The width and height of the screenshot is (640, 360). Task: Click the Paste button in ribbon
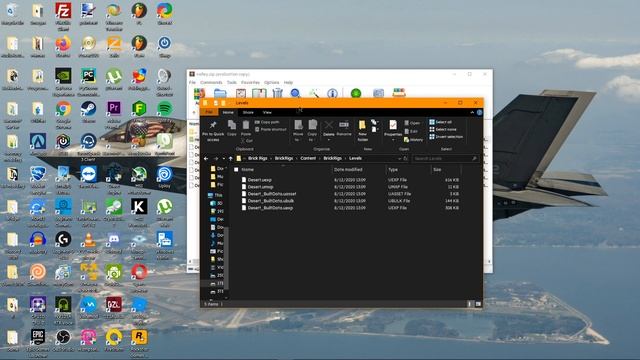click(x=246, y=128)
